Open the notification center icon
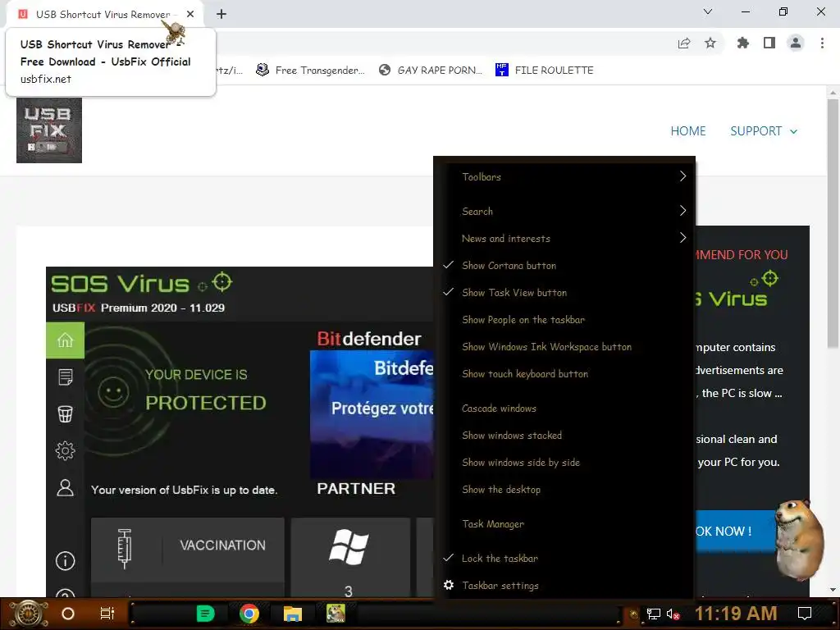 [805, 614]
